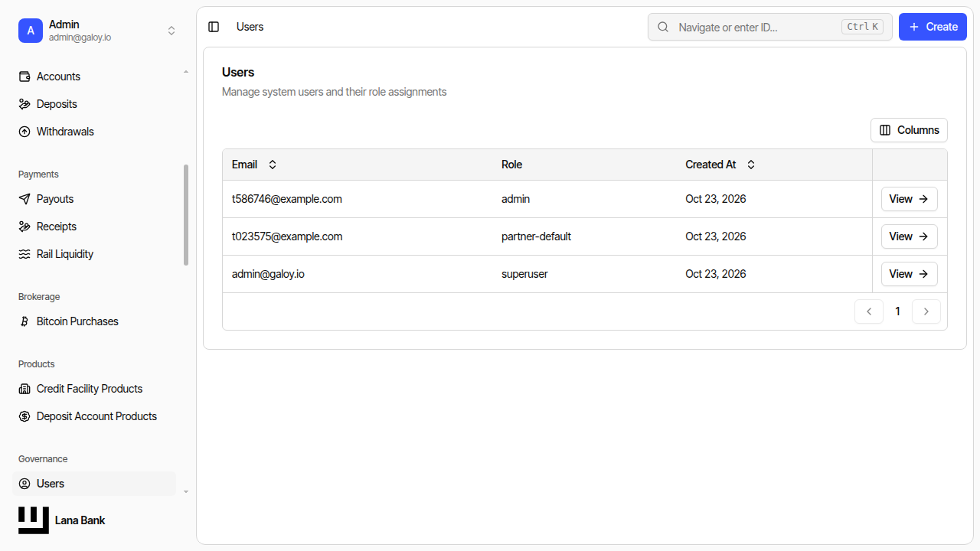Viewport: 980px width, 551px height.
Task: Click the Ctrl K shortcut badge
Action: pos(862,27)
